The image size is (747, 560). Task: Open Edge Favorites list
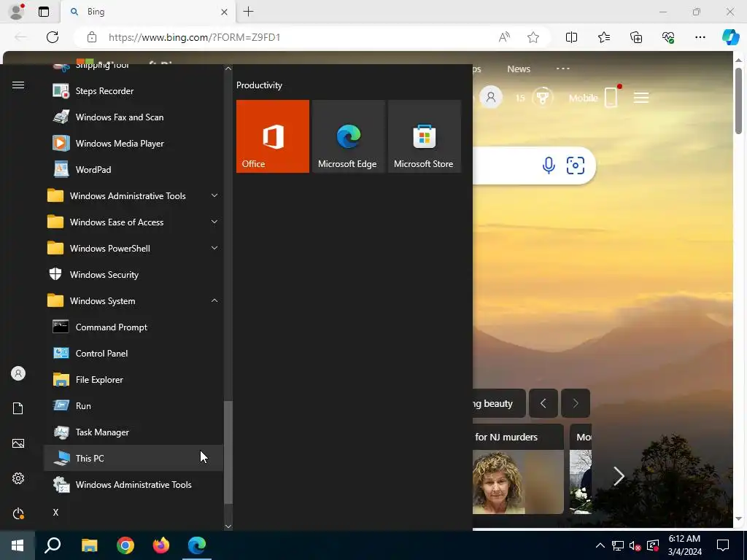603,37
